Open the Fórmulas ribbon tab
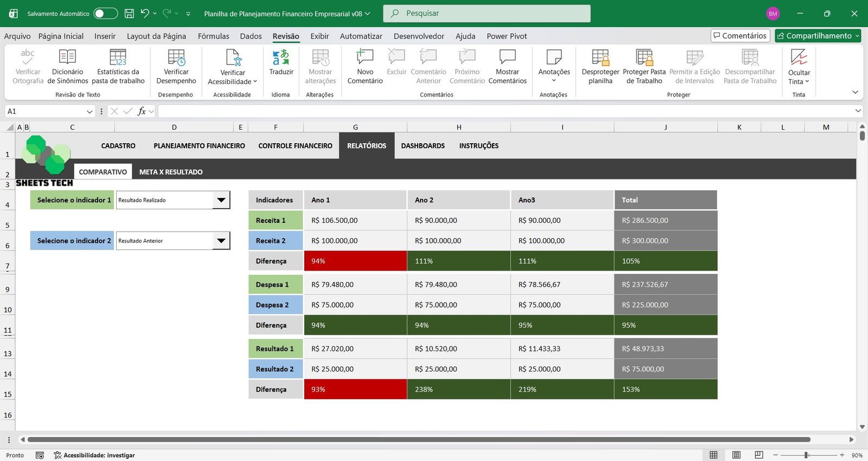The image size is (868, 461). (x=213, y=36)
